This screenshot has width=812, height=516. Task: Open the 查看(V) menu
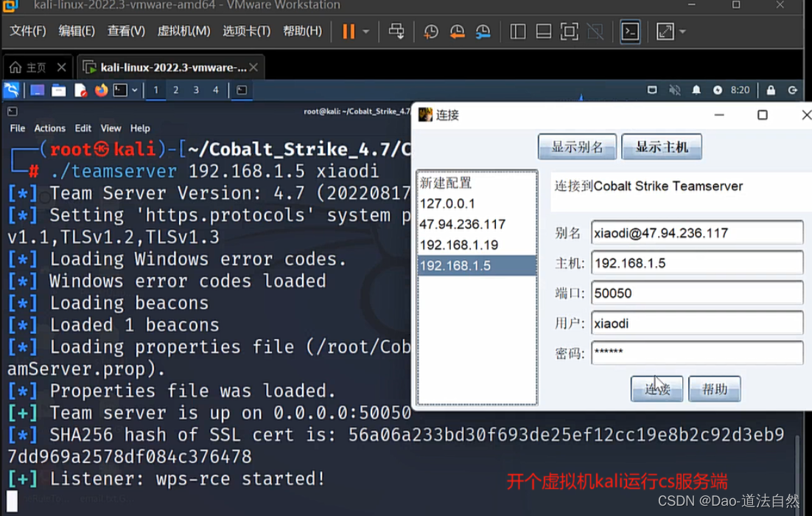coord(126,31)
